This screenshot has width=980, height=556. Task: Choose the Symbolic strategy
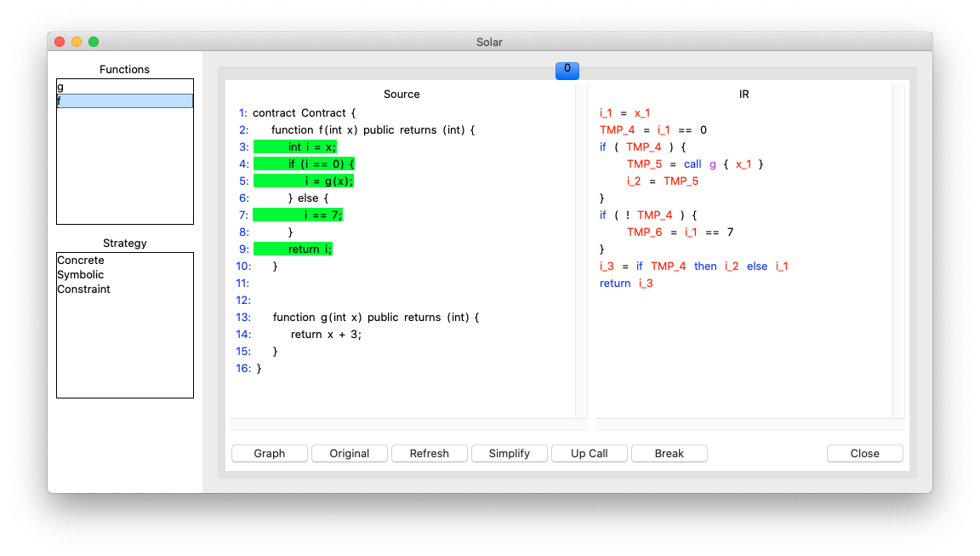click(81, 275)
